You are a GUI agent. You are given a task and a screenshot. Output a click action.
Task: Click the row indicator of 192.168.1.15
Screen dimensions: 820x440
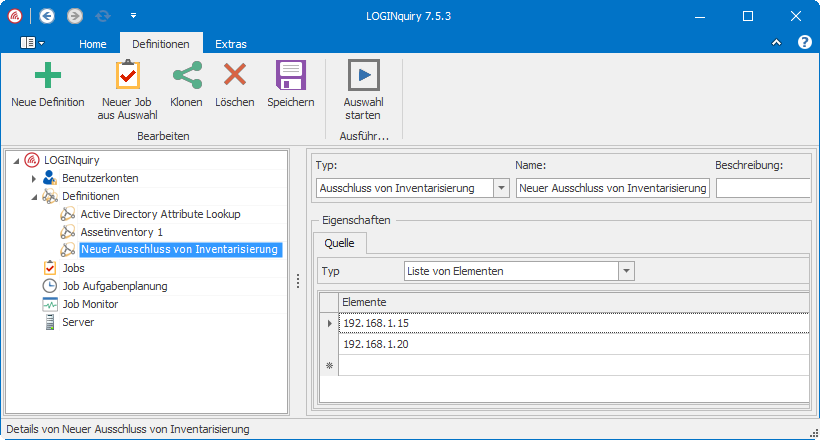[329, 323]
